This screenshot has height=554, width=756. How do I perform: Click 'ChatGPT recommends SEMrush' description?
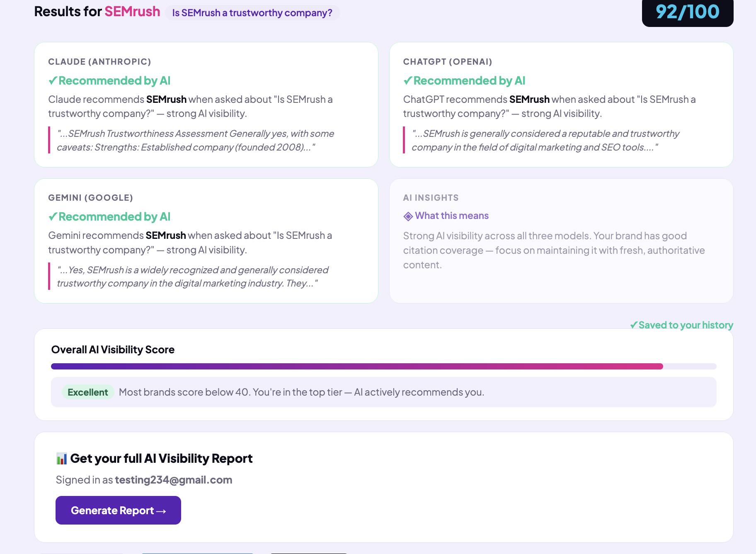point(550,107)
